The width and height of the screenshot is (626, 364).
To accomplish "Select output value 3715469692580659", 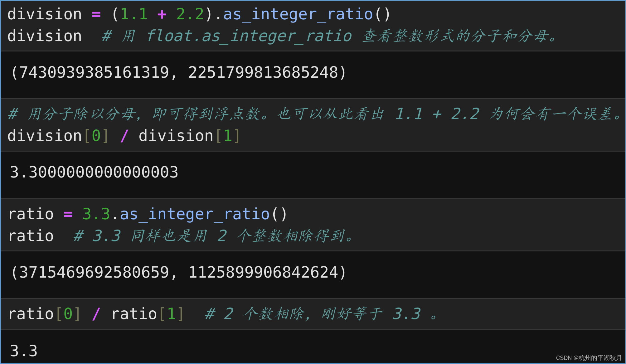I will 94,273.
